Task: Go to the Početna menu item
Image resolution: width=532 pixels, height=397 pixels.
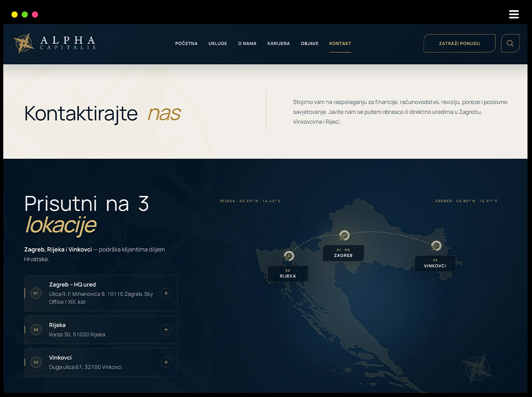Action: 186,43
